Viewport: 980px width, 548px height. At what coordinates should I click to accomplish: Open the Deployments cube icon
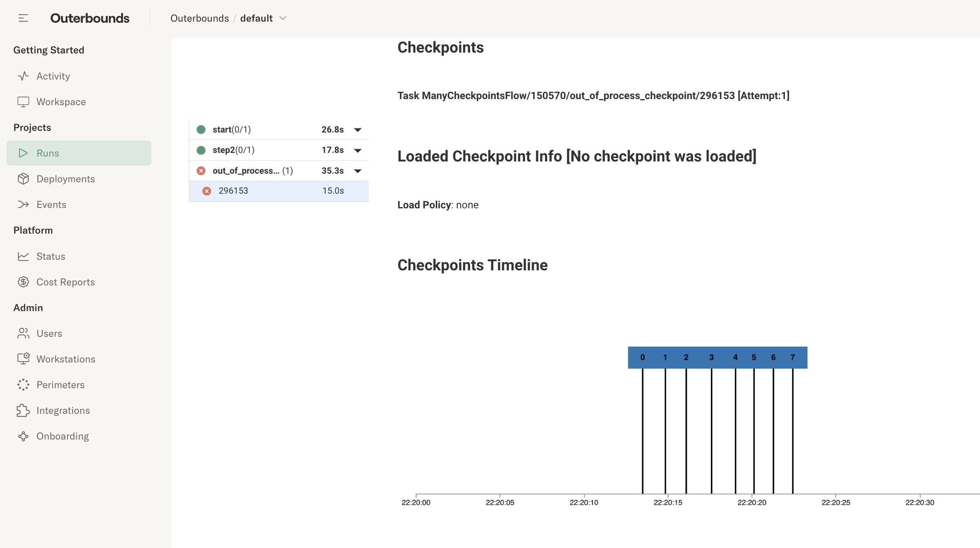click(x=23, y=179)
